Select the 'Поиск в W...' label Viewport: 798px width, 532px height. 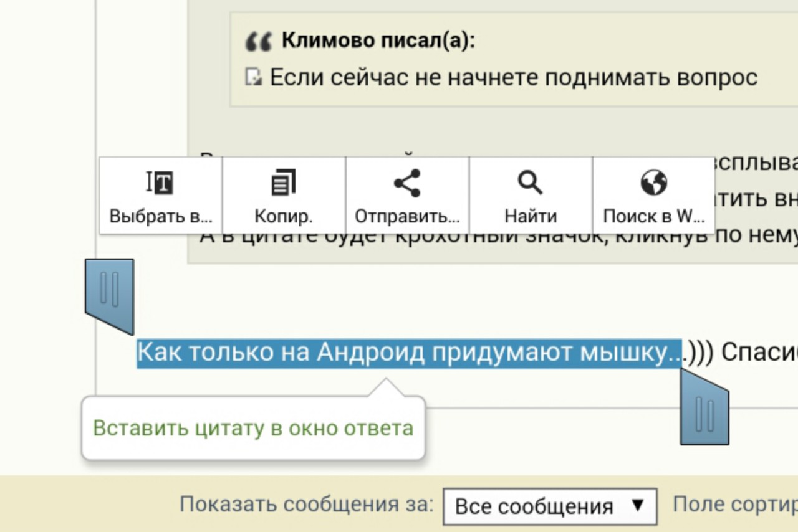[x=653, y=216]
